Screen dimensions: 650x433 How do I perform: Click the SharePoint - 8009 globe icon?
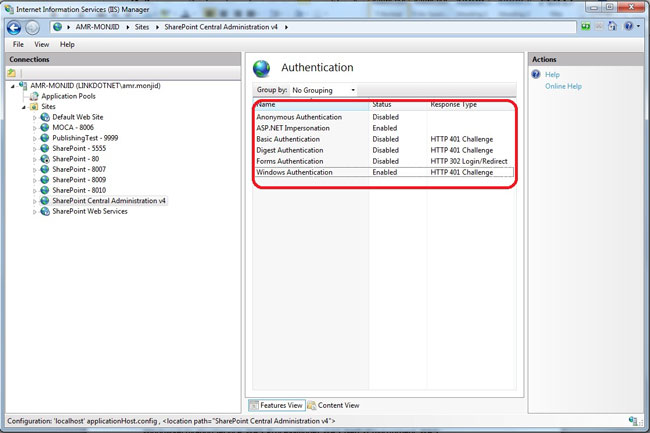point(44,180)
